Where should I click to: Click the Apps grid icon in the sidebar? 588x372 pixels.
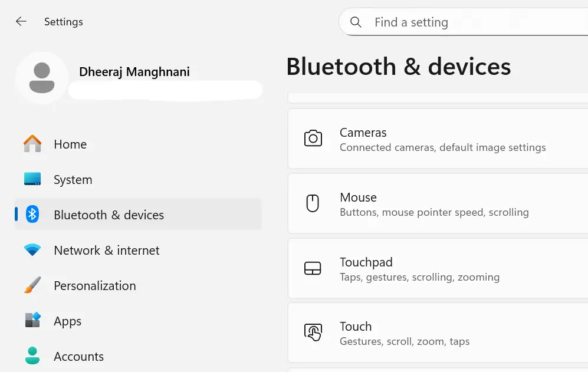[x=32, y=321]
